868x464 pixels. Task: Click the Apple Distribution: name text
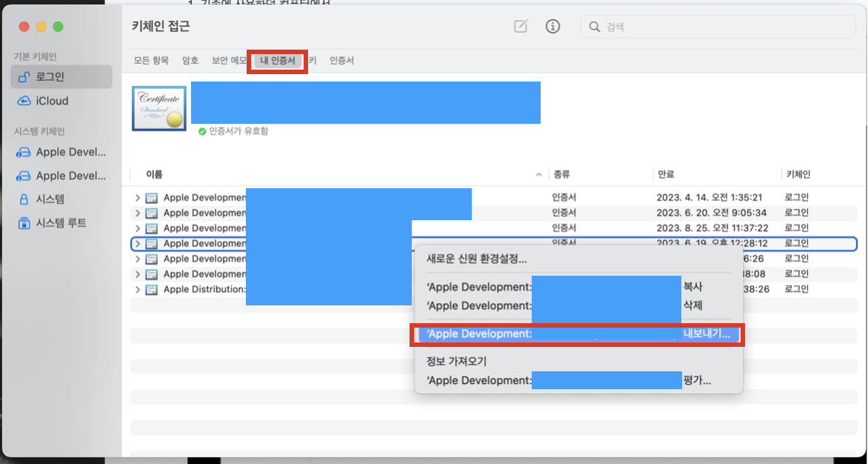pyautogui.click(x=204, y=290)
